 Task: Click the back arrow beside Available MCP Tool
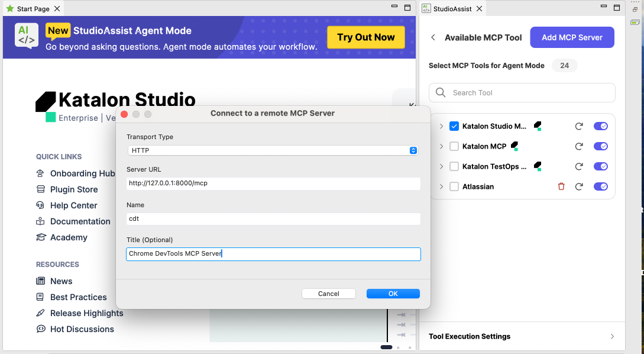(433, 37)
